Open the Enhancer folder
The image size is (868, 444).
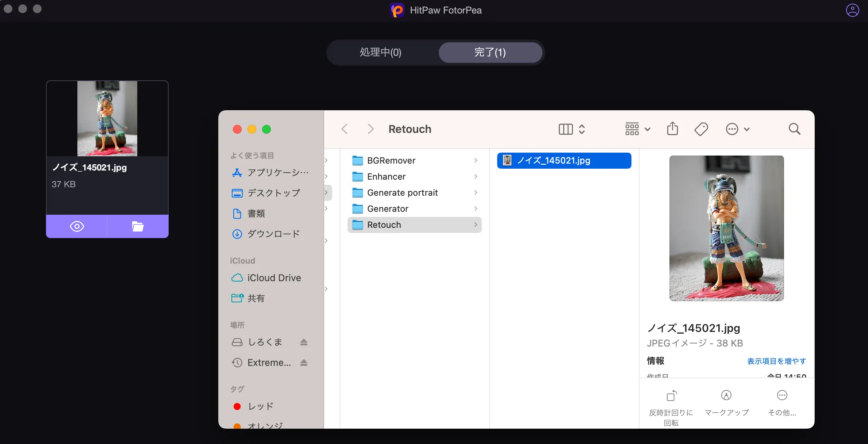coord(415,177)
